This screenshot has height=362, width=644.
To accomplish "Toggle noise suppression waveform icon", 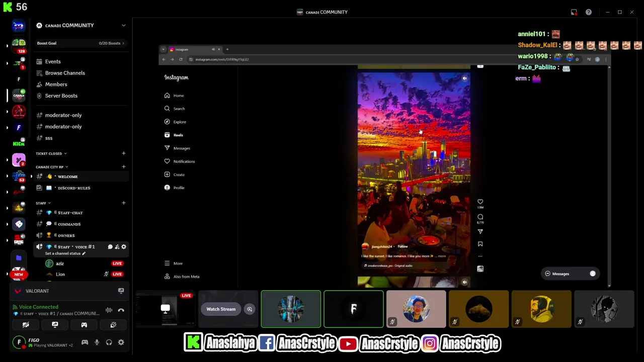I will click(x=109, y=310).
